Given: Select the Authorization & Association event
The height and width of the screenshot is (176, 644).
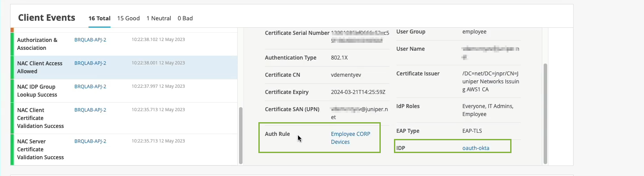Looking at the screenshot, I should click(124, 44).
